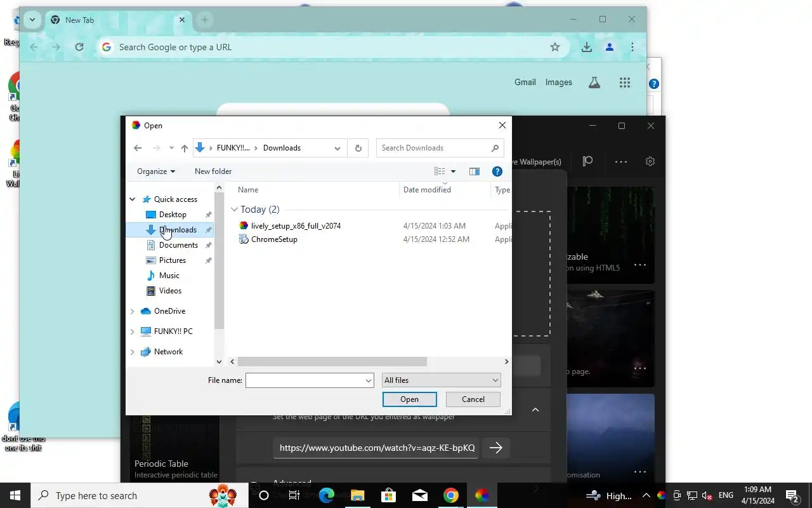Select Pictures in navigation pane
This screenshot has height=508, width=812.
tap(173, 260)
